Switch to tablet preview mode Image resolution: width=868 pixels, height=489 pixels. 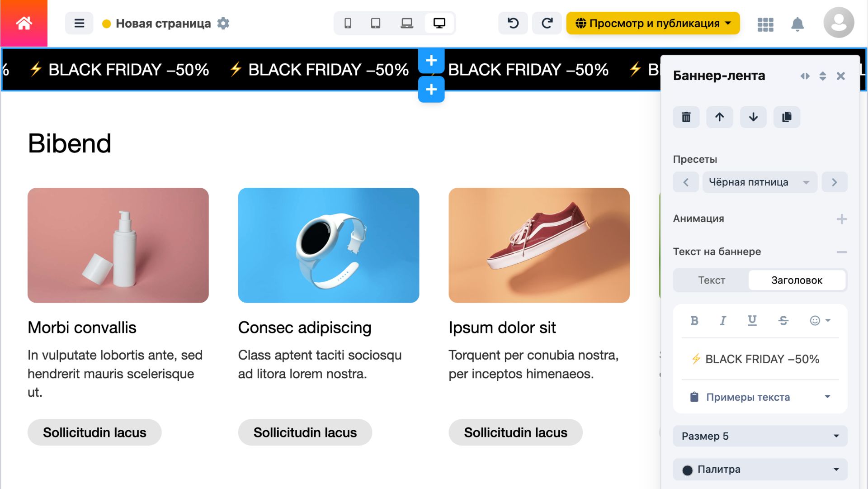point(375,23)
